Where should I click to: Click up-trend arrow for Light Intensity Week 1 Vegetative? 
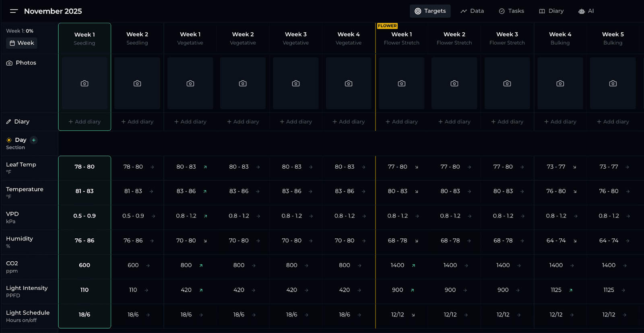click(201, 290)
